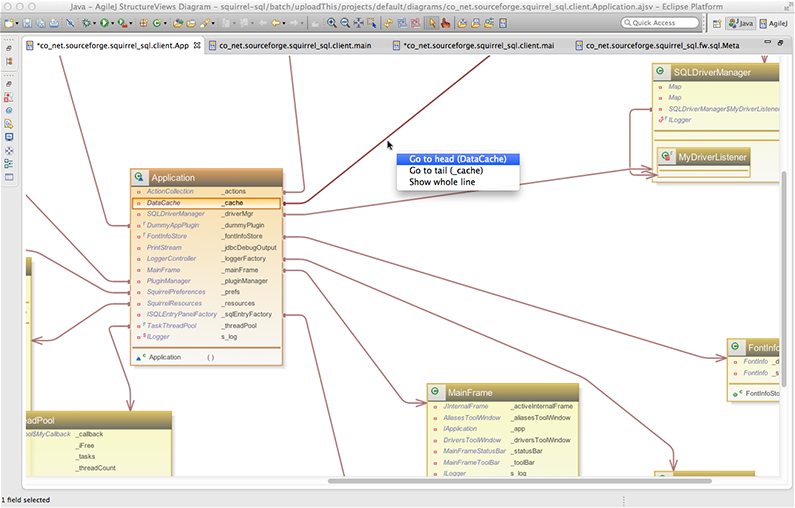Click the Fit to Window zoom icon

(358, 23)
